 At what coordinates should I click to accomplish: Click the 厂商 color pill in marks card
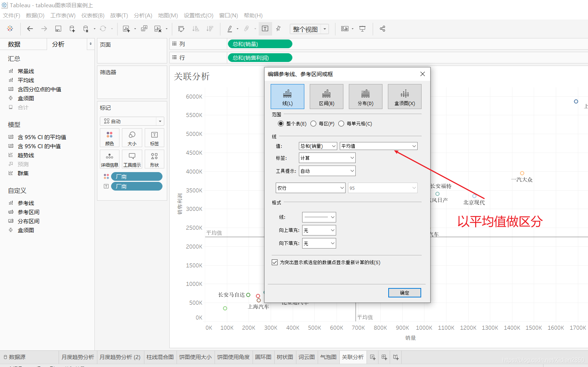137,176
